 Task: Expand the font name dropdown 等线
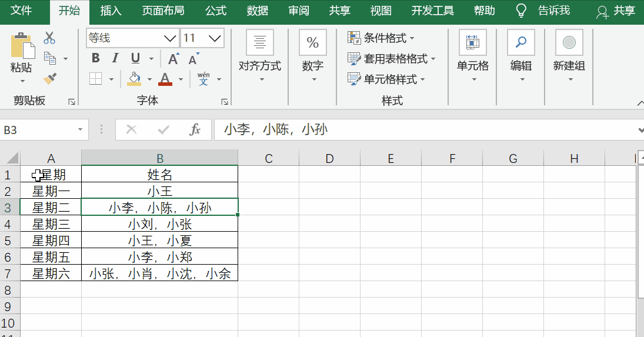[x=169, y=38]
